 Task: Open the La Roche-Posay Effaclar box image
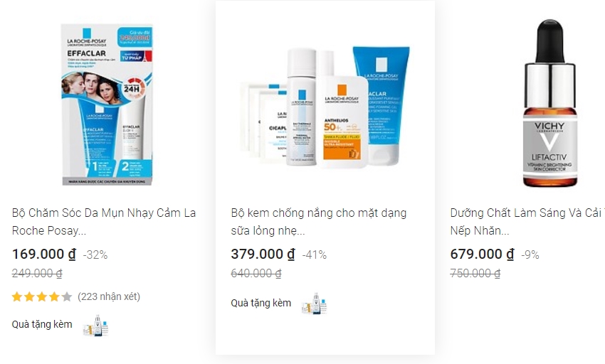[107, 105]
